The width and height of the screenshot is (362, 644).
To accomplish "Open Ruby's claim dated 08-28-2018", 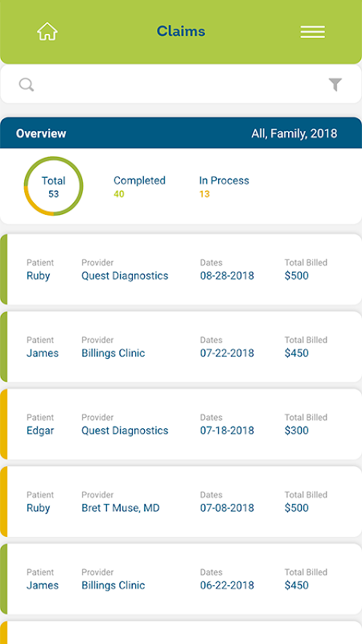I will pos(180,269).
